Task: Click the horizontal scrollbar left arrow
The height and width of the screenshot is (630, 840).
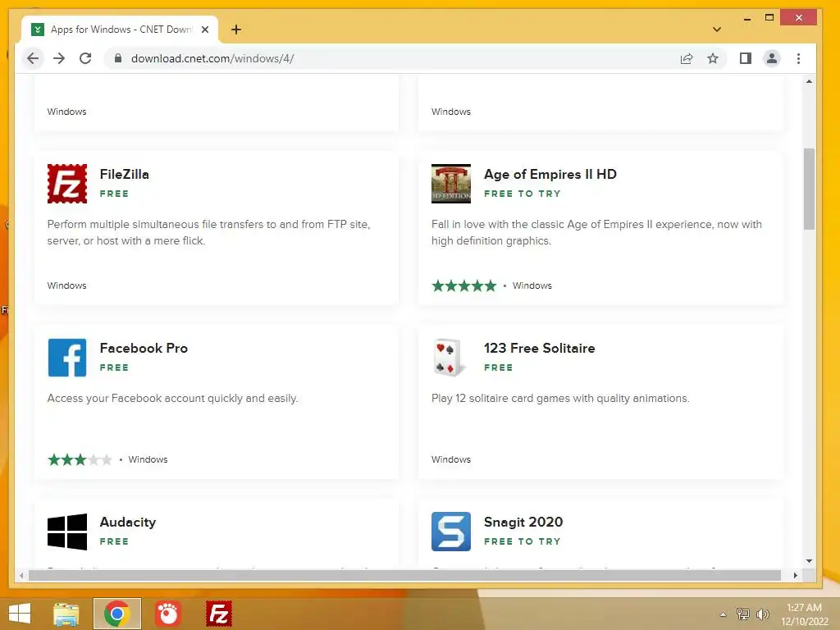Action: pos(21,575)
